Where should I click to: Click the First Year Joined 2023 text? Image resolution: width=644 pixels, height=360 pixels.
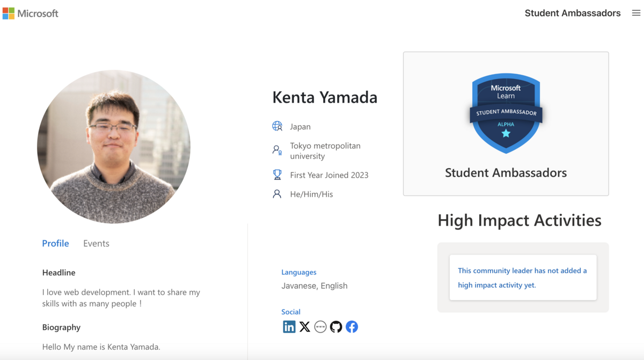click(x=329, y=175)
